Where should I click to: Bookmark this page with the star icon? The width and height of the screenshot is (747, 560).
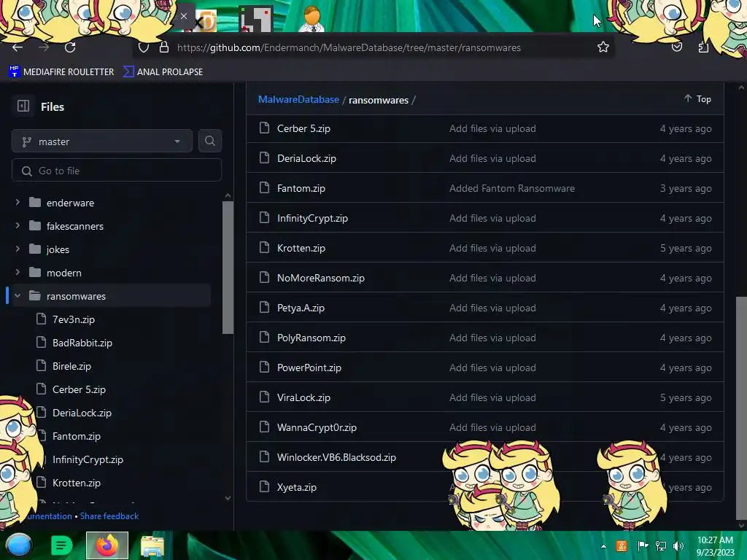[603, 47]
